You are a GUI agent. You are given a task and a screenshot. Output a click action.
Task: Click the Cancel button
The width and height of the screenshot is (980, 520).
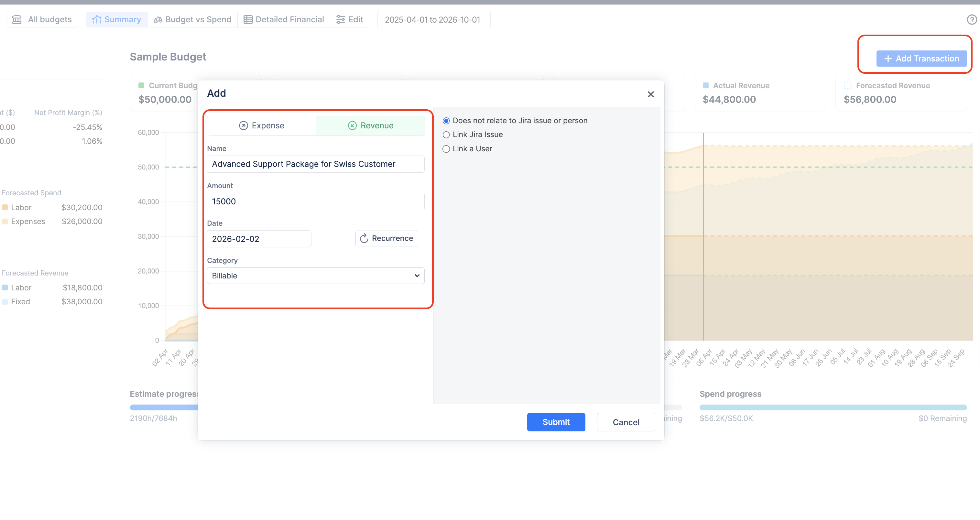(626, 422)
